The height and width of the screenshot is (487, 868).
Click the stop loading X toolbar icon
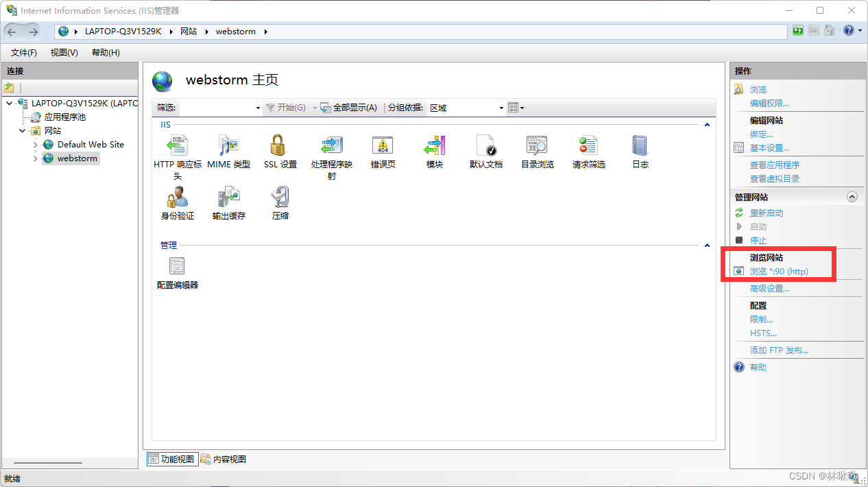pos(814,31)
